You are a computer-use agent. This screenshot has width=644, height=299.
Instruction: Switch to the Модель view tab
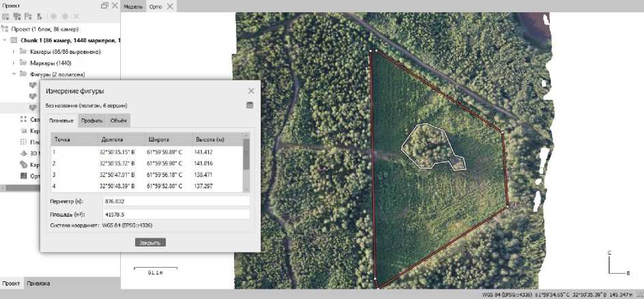[x=133, y=7]
